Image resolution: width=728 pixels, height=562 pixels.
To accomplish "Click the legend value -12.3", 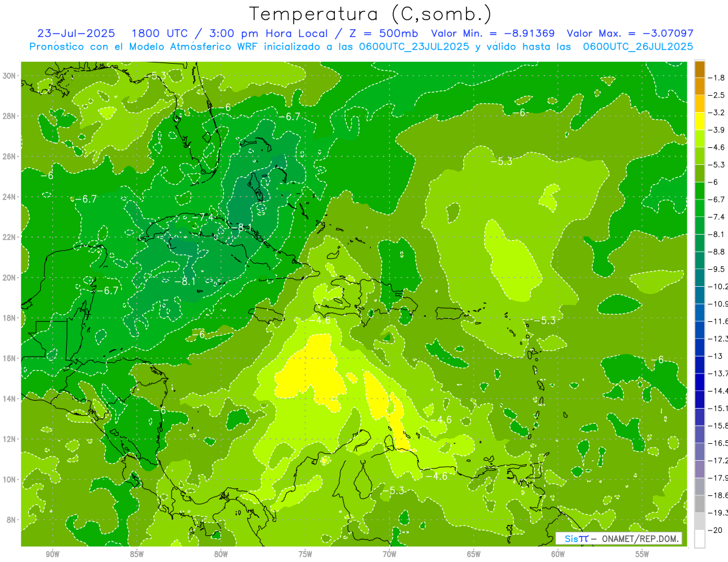I will 718,338.
